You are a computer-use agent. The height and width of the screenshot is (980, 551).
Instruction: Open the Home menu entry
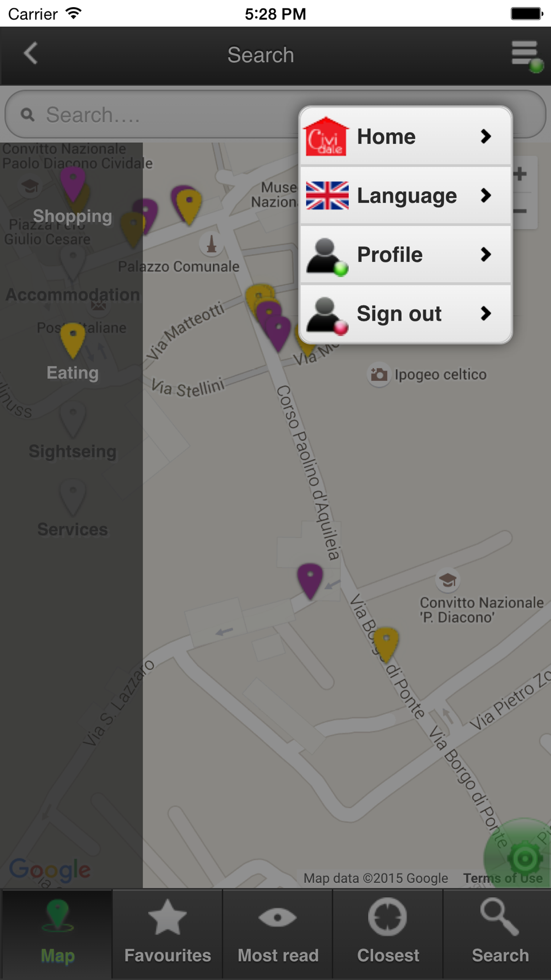(x=406, y=136)
